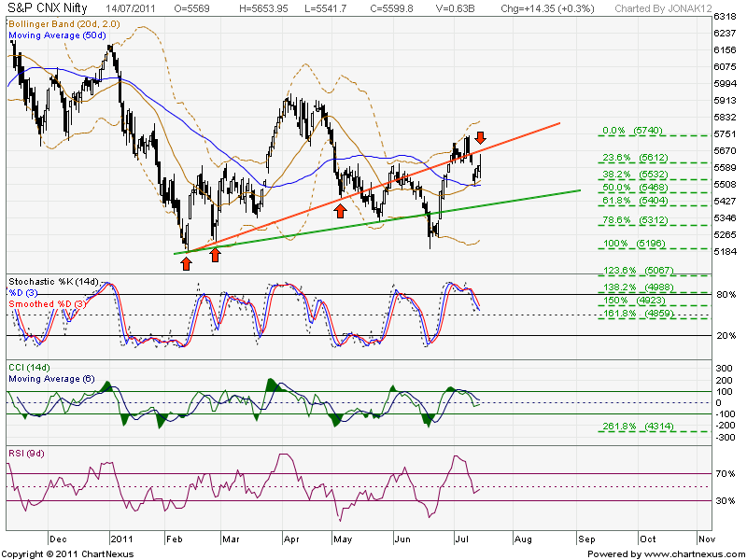Click the Charted By JONAK12 credit

[664, 8]
